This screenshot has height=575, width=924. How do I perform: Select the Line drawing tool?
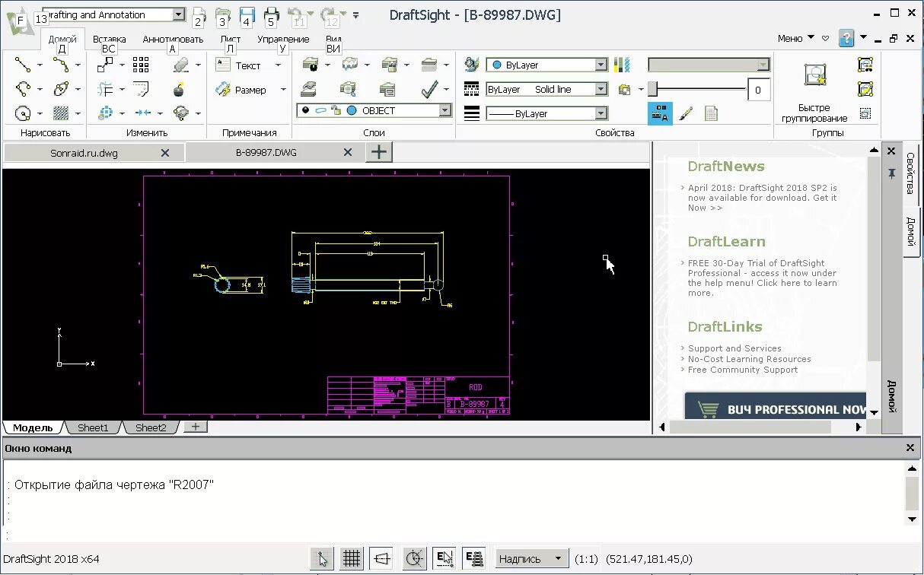pyautogui.click(x=23, y=65)
